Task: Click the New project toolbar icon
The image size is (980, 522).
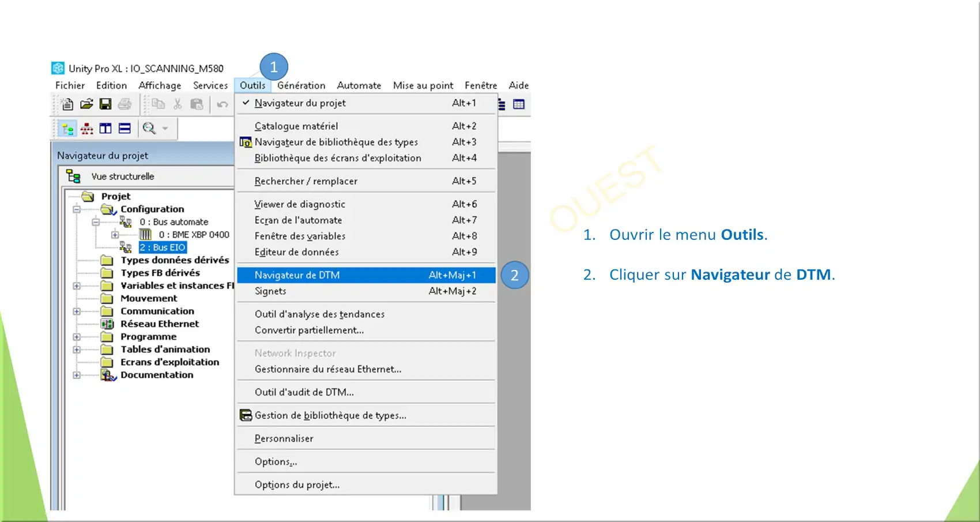Action: (67, 104)
